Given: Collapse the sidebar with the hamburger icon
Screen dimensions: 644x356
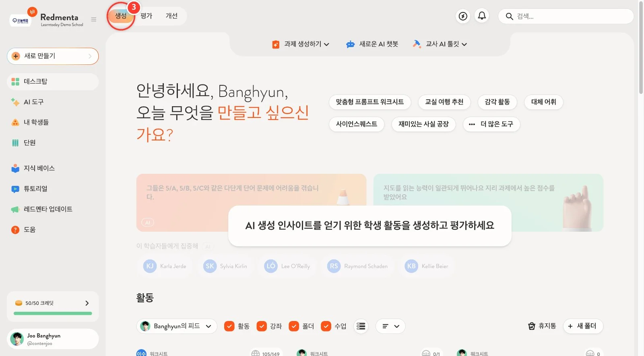Looking at the screenshot, I should (x=94, y=19).
